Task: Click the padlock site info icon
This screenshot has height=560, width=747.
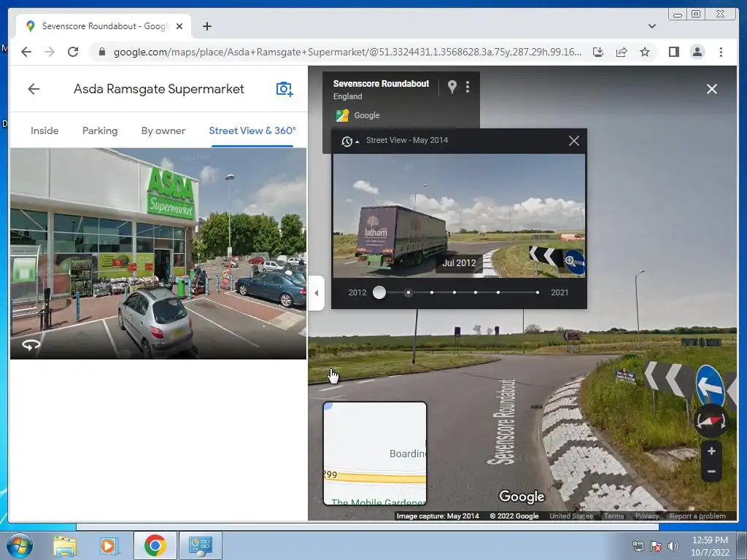Action: (101, 52)
